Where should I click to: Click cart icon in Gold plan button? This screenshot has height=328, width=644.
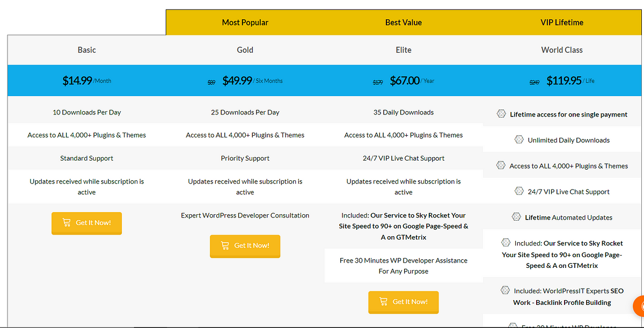(x=225, y=245)
